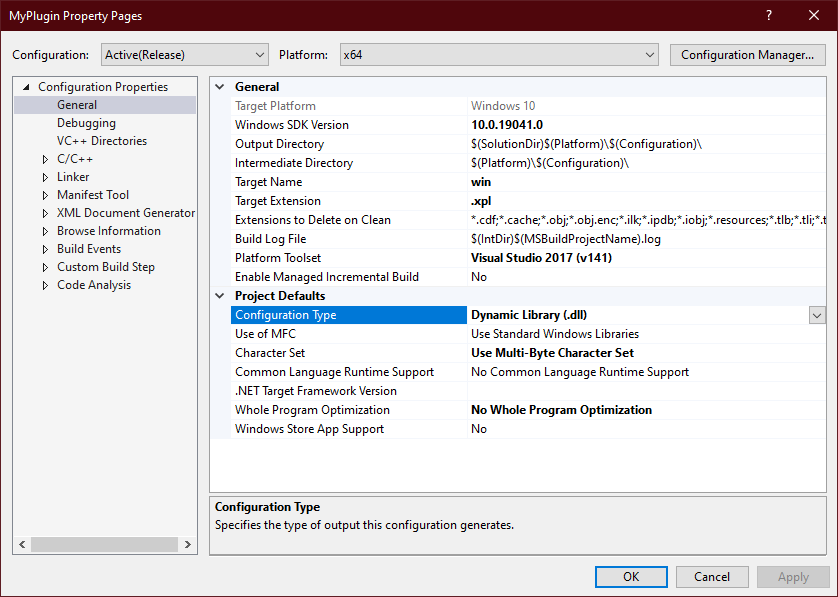The image size is (838, 597).
Task: Confirm settings with the OK button
Action: 631,576
